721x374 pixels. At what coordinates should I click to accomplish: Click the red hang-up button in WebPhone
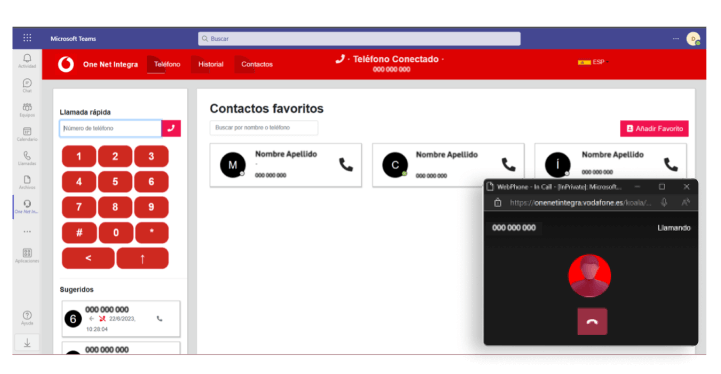pos(592,322)
